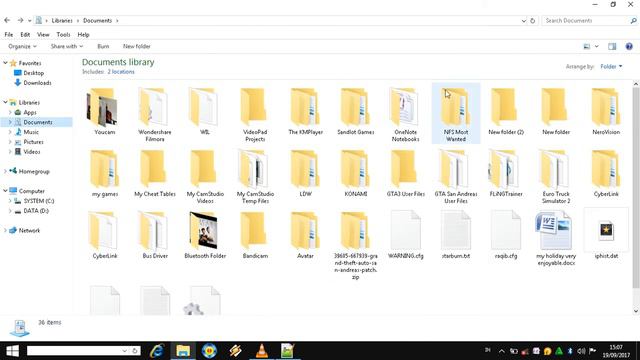The image size is (640, 360).
Task: Click the Help question mark icon
Action: pos(629,47)
